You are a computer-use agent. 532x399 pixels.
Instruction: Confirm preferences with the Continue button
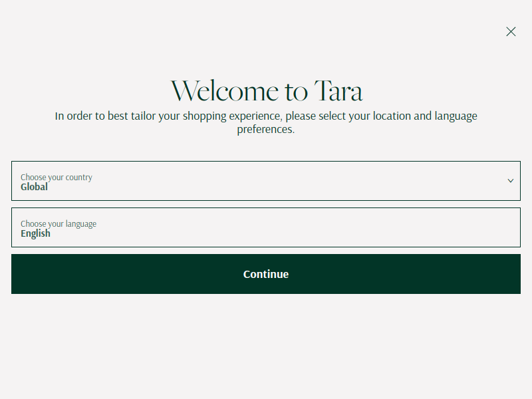(265, 274)
